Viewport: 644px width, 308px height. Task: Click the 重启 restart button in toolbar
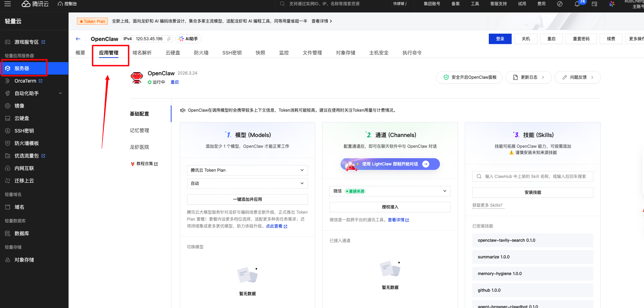click(552, 39)
